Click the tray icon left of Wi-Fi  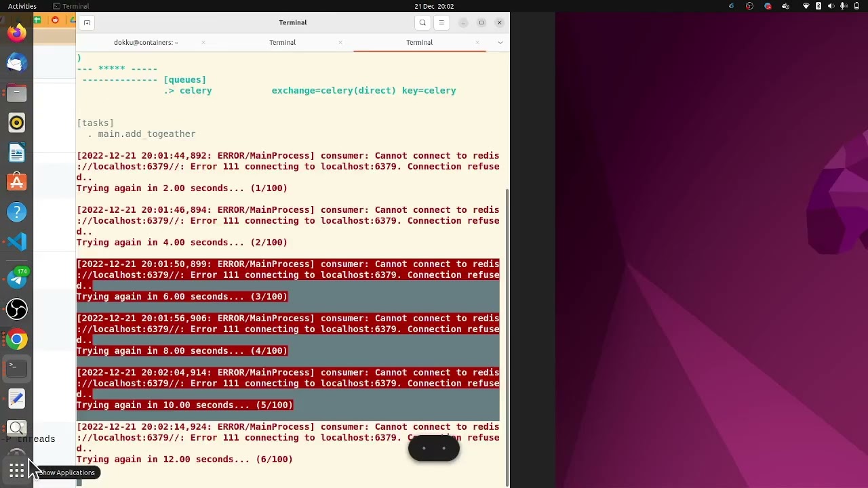point(786,6)
